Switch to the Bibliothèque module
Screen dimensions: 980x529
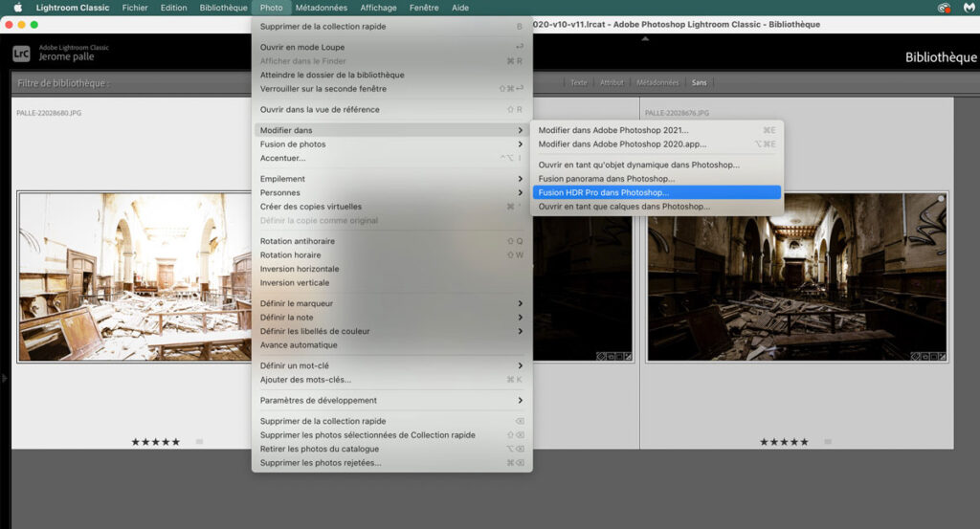(941, 57)
